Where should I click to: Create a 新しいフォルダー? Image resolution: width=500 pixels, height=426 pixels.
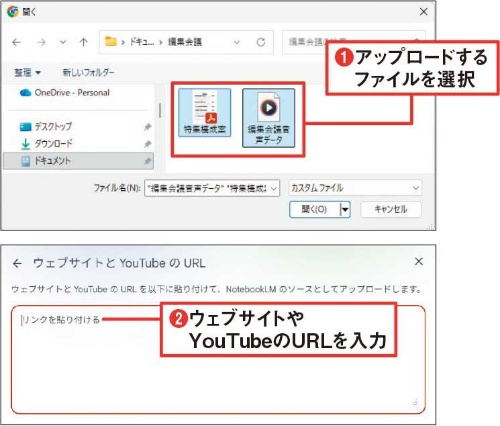[x=89, y=72]
